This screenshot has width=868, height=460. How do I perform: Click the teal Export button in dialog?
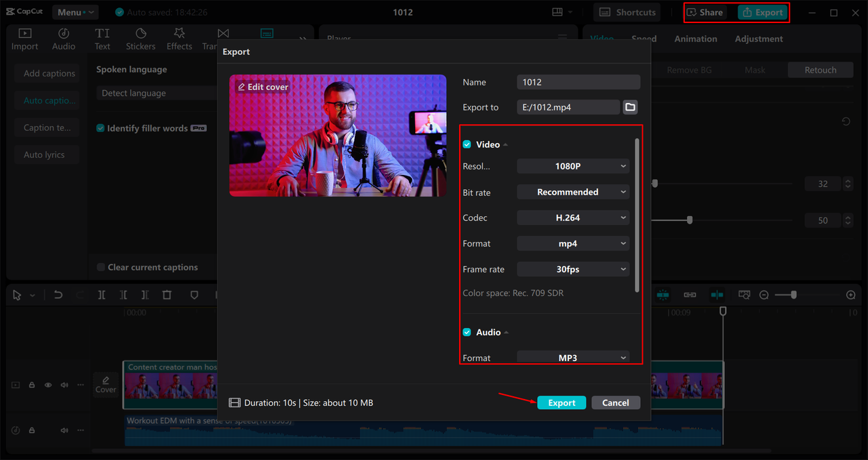[x=561, y=402]
